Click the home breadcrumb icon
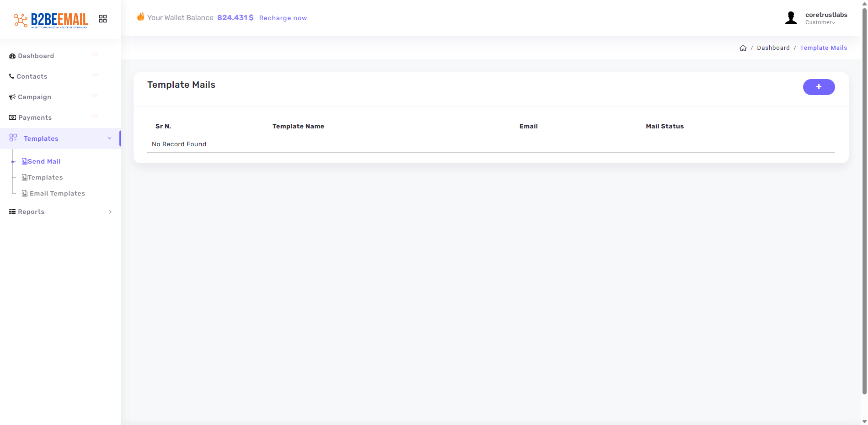 coord(743,48)
